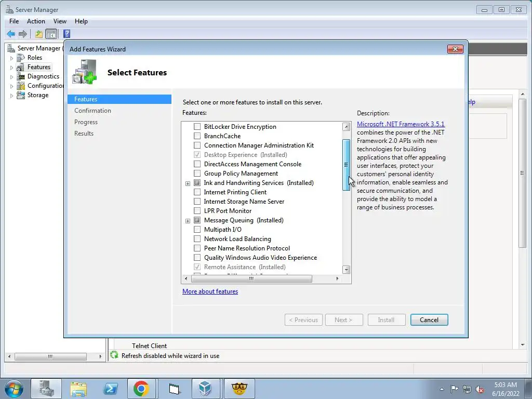Check Network Load Balancing
This screenshot has height=399, width=532.
(x=197, y=239)
